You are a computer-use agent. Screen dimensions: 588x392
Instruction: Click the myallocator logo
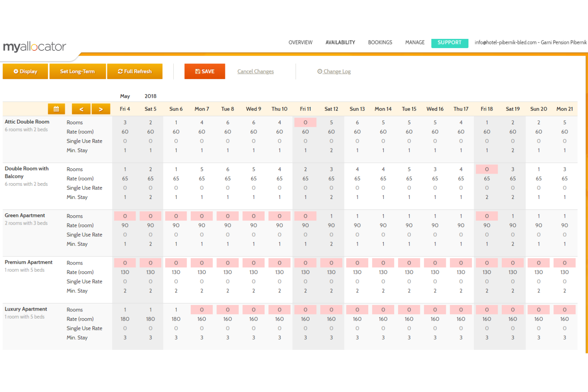click(35, 46)
